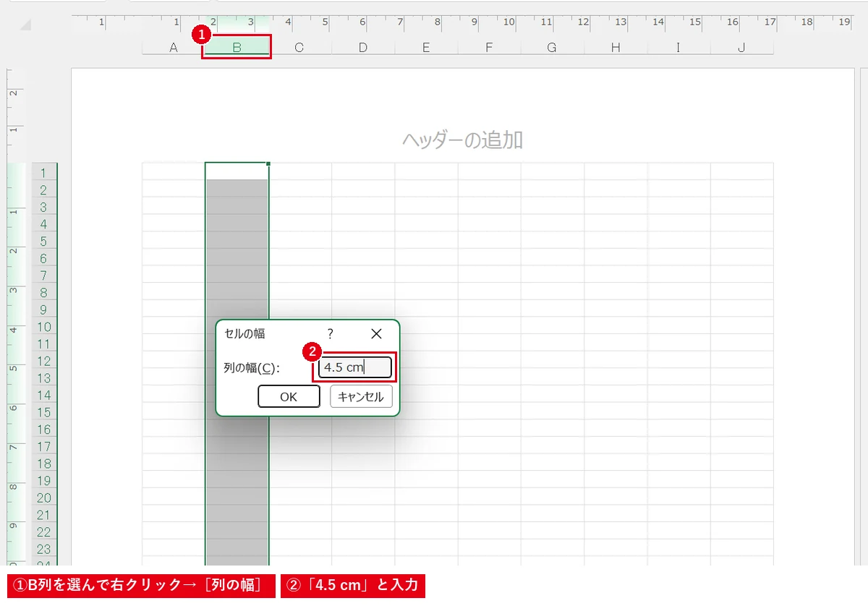The image size is (868, 606).
Task: Click OK in the セルの幅 dialog
Action: (289, 396)
